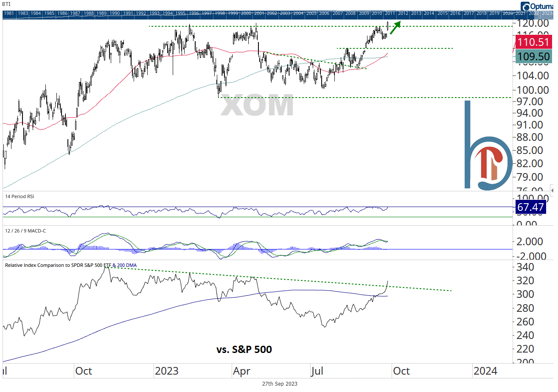Jump to year 2008 in overview strip
This screenshot has width=558, height=392.
[x=351, y=14]
